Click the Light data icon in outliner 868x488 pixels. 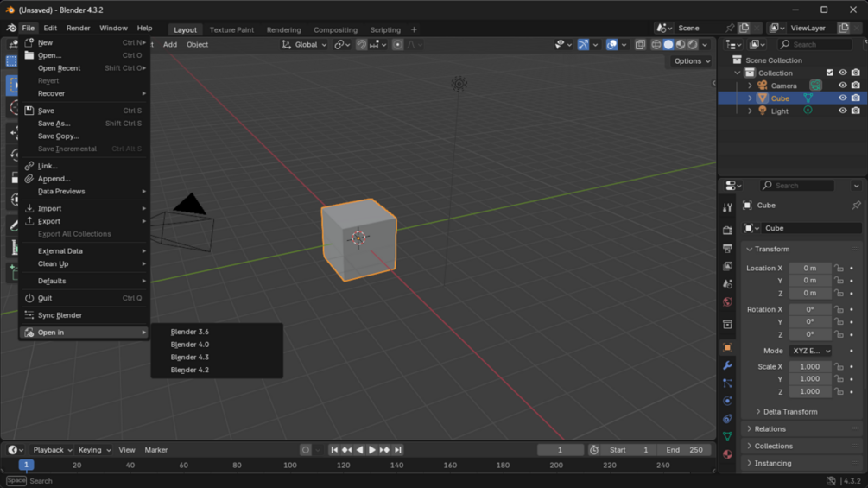(x=808, y=111)
